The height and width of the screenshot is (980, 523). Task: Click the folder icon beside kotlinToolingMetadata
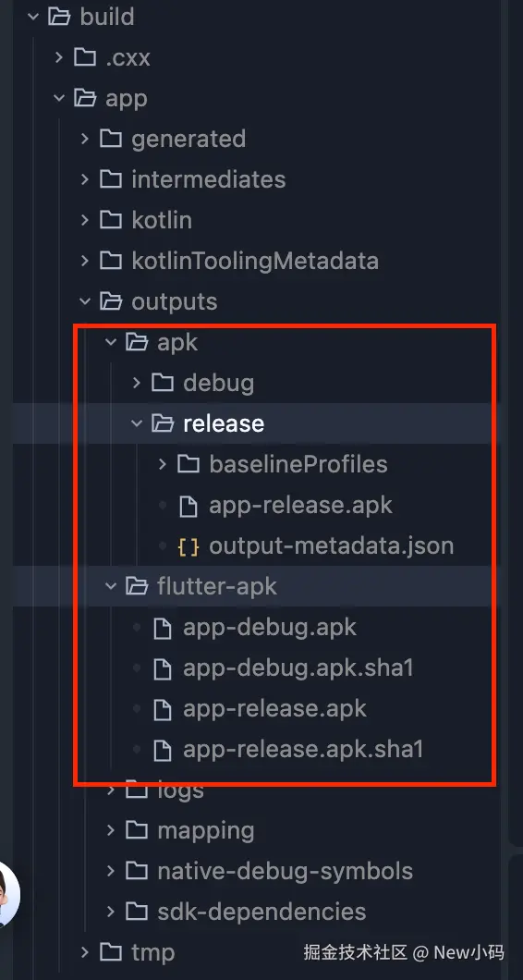tap(111, 261)
